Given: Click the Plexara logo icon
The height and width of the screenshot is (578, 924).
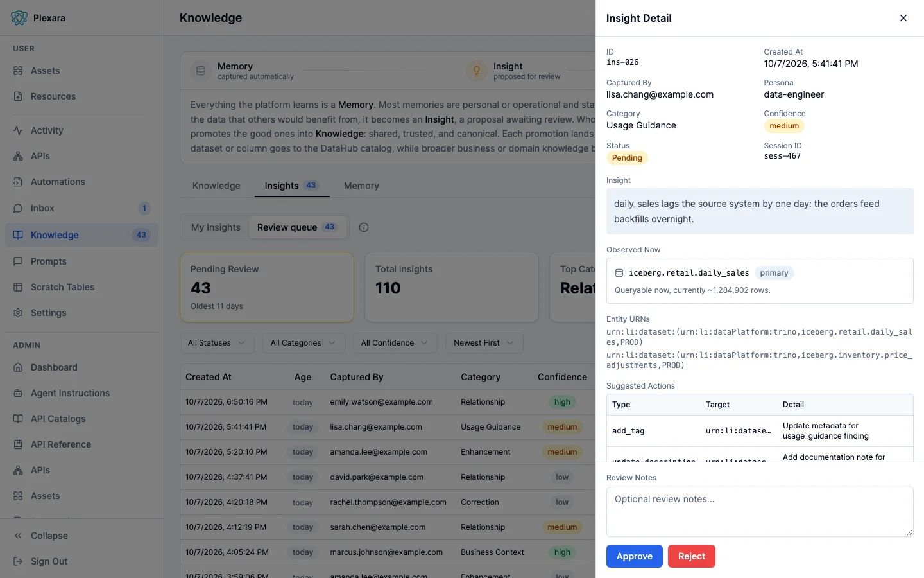Looking at the screenshot, I should (x=19, y=18).
